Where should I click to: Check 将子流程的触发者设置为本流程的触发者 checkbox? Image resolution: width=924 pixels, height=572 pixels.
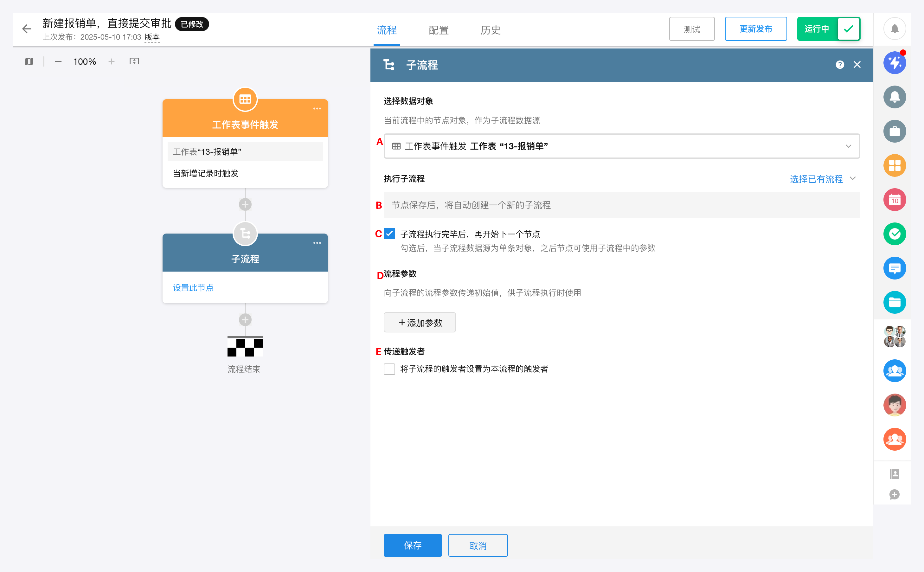389,369
